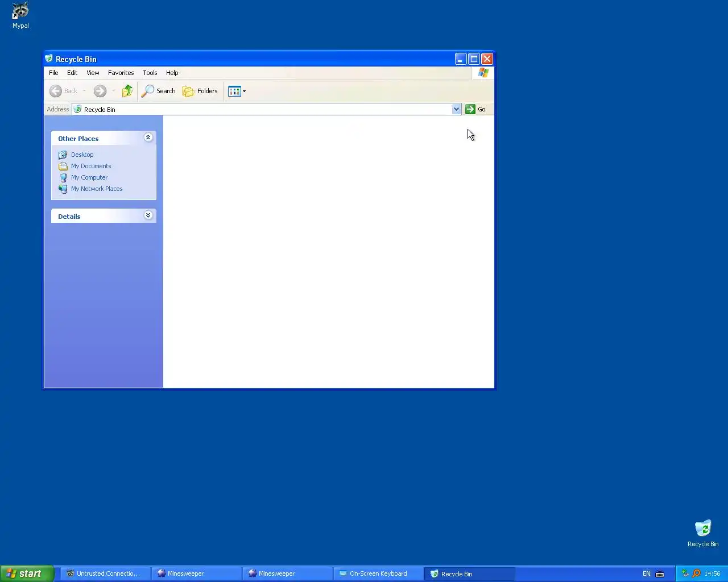Click the Go button beside address bar

[x=475, y=109]
